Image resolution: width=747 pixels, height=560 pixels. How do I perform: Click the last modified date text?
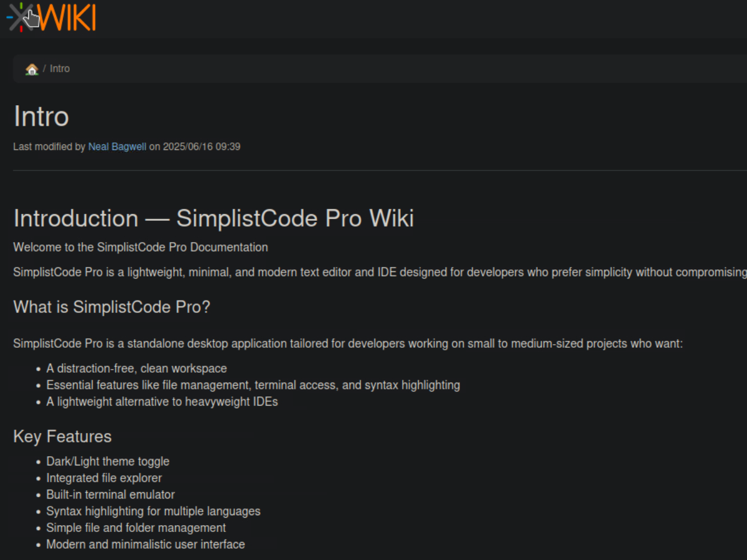tap(201, 147)
